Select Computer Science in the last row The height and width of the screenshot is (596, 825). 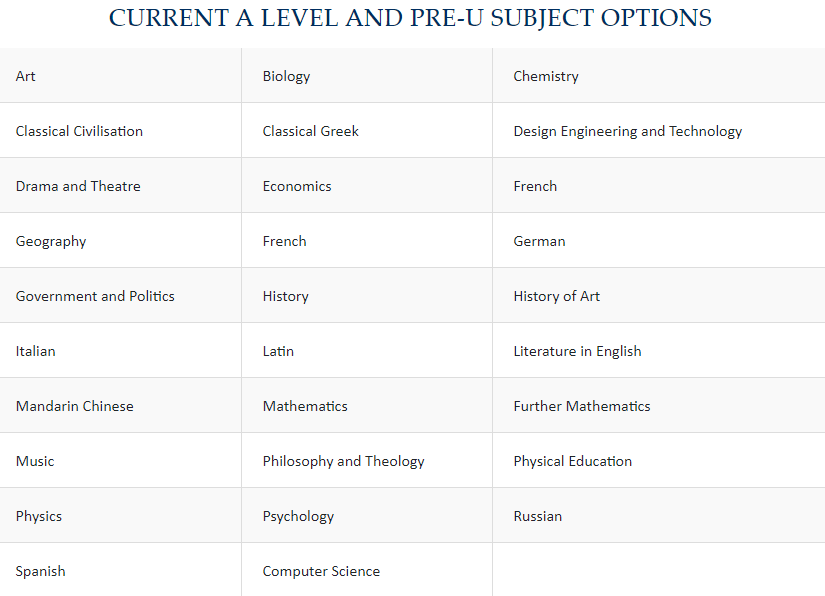(321, 571)
